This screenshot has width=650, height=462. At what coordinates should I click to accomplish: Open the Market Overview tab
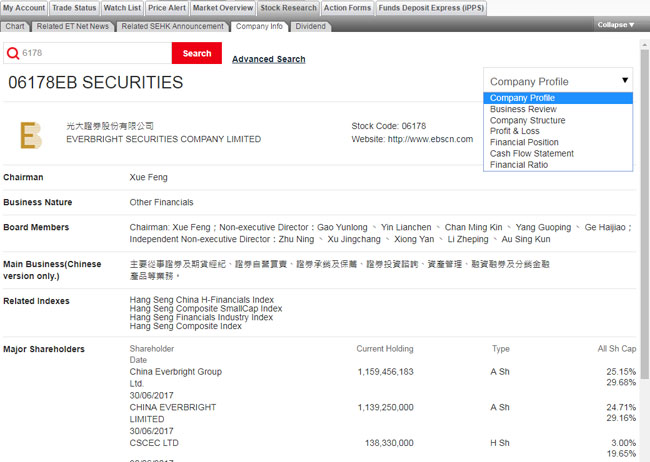click(223, 8)
